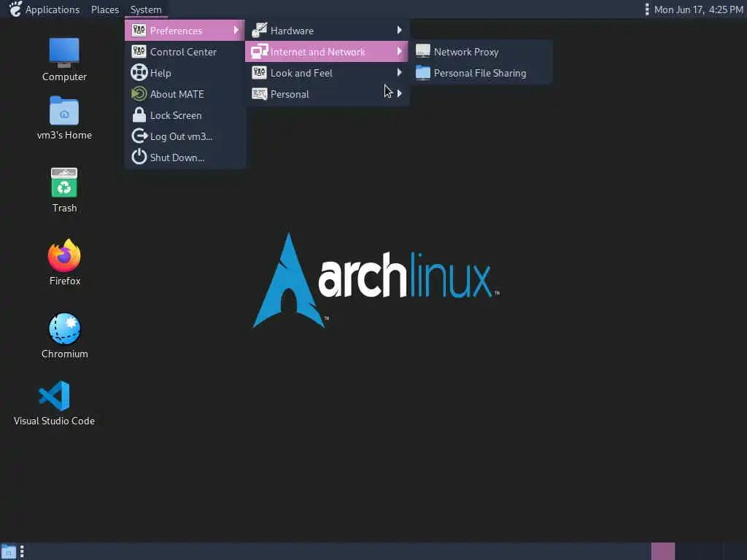Expand the Internet and Network arrow

point(399,51)
